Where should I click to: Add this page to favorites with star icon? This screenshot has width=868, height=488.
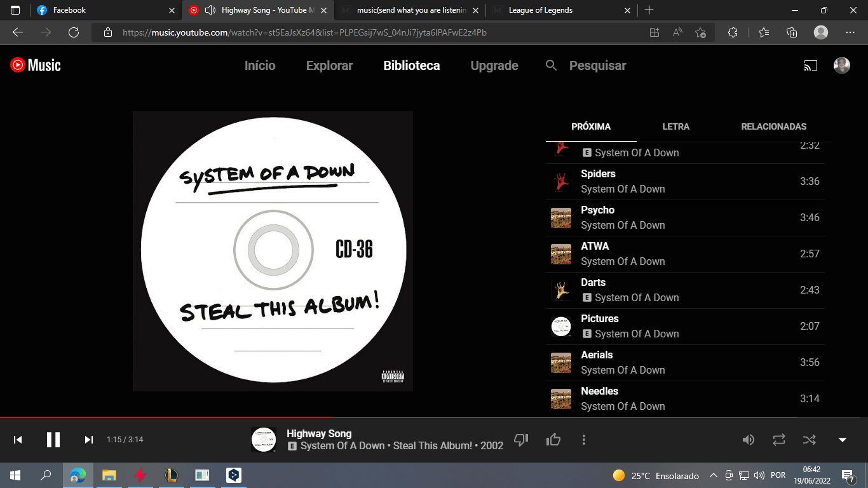click(x=700, y=32)
